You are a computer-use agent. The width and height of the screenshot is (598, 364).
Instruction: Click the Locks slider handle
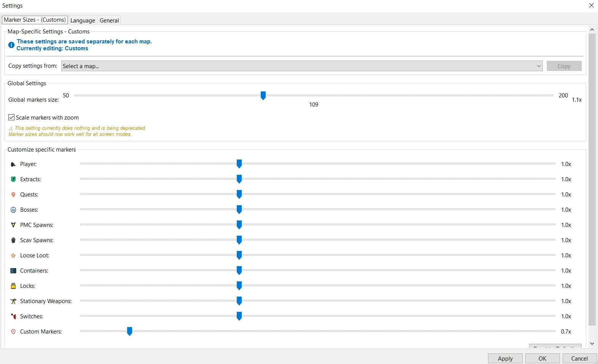coord(239,286)
